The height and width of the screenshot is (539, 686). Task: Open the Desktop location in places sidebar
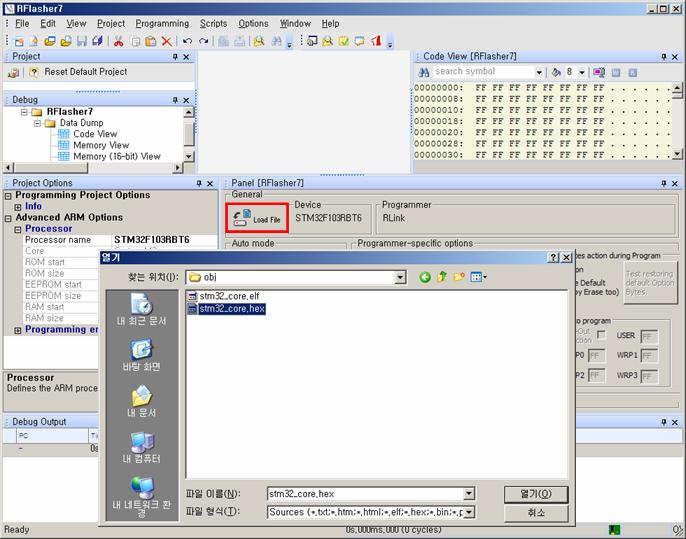(x=143, y=354)
